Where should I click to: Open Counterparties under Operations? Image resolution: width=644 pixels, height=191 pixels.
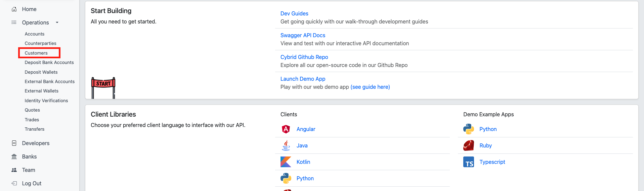pos(41,43)
